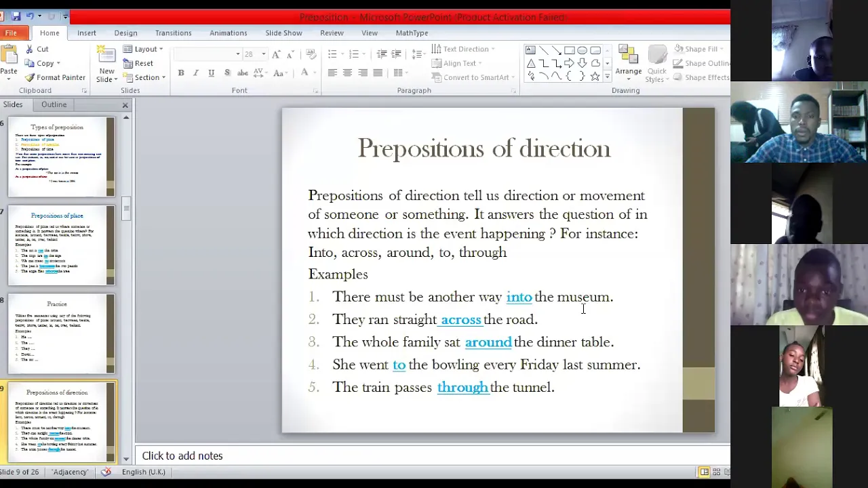Image resolution: width=868 pixels, height=488 pixels.
Task: Reset the slide formatting
Action: pos(138,63)
